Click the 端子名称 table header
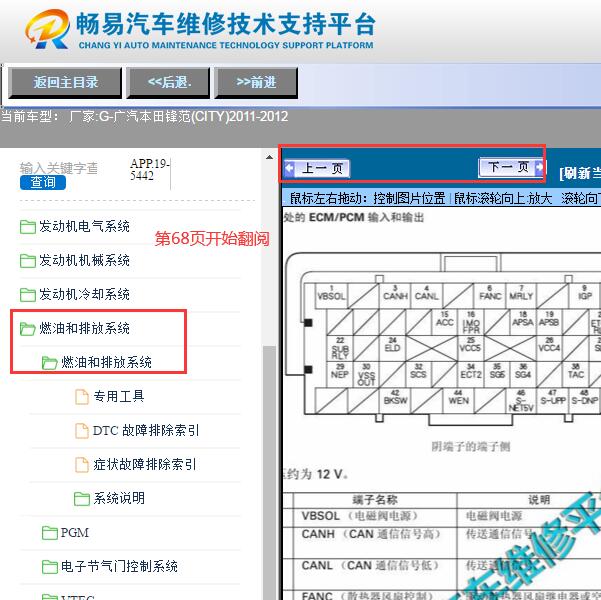Viewport: 601px width, 600px height. [375, 500]
